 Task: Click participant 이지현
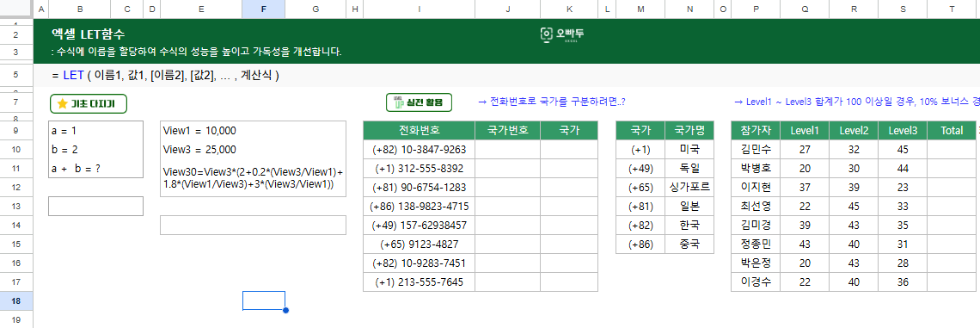pos(756,187)
